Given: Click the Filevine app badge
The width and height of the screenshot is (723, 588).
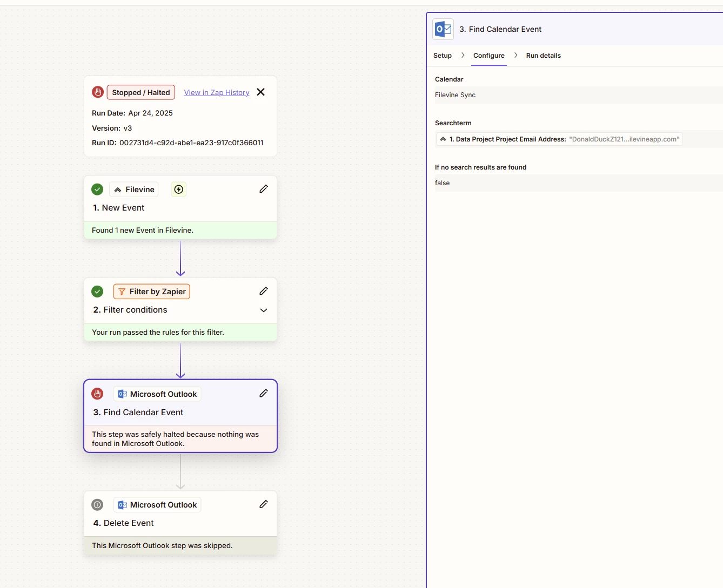Looking at the screenshot, I should point(134,190).
